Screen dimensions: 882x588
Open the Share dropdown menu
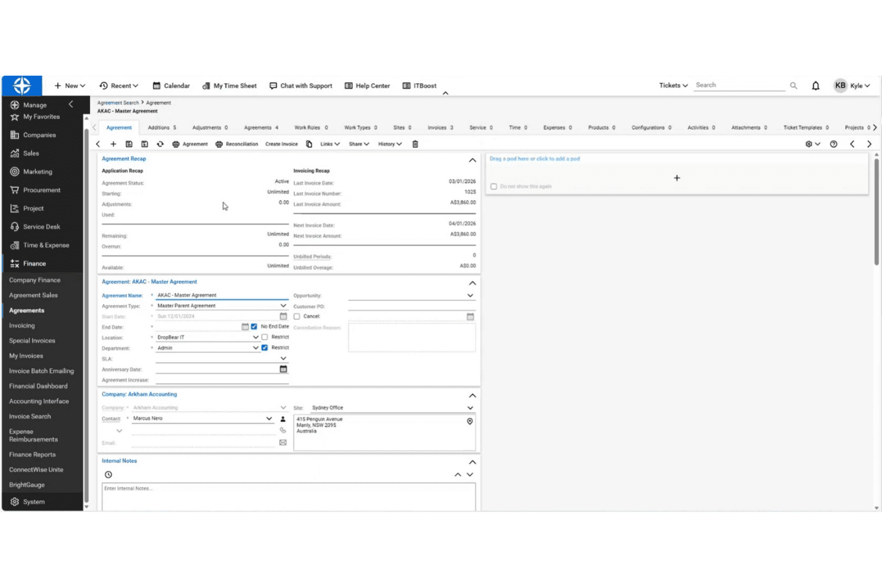[x=359, y=144]
